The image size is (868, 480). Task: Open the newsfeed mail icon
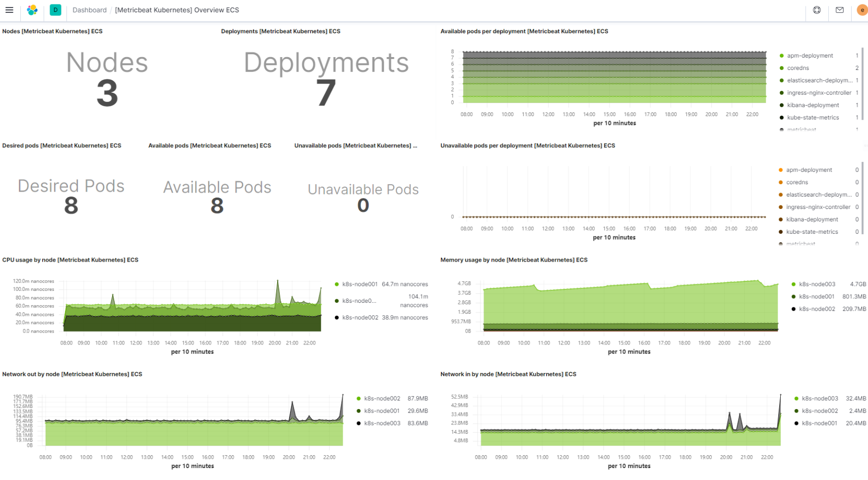(840, 10)
